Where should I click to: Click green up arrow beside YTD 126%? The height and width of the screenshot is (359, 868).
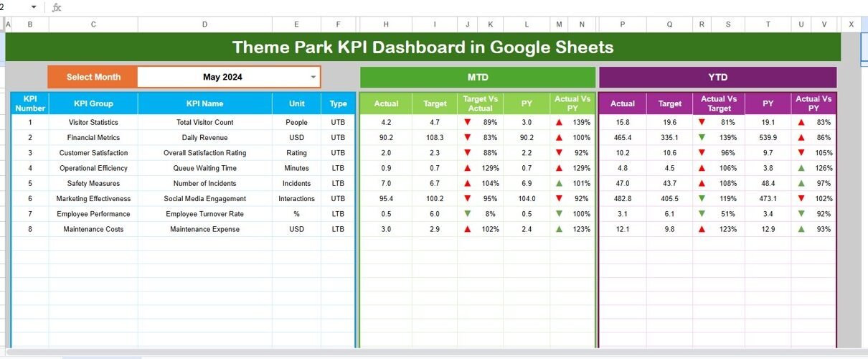tap(800, 168)
